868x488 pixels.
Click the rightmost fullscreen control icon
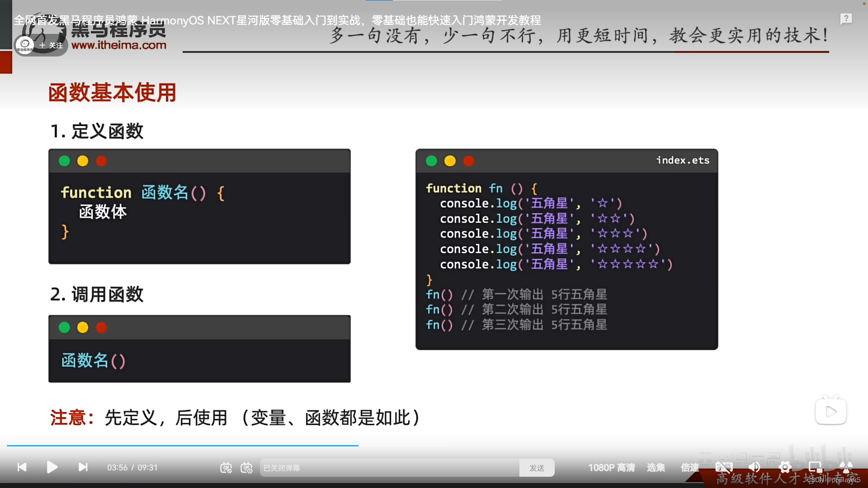(x=846, y=467)
